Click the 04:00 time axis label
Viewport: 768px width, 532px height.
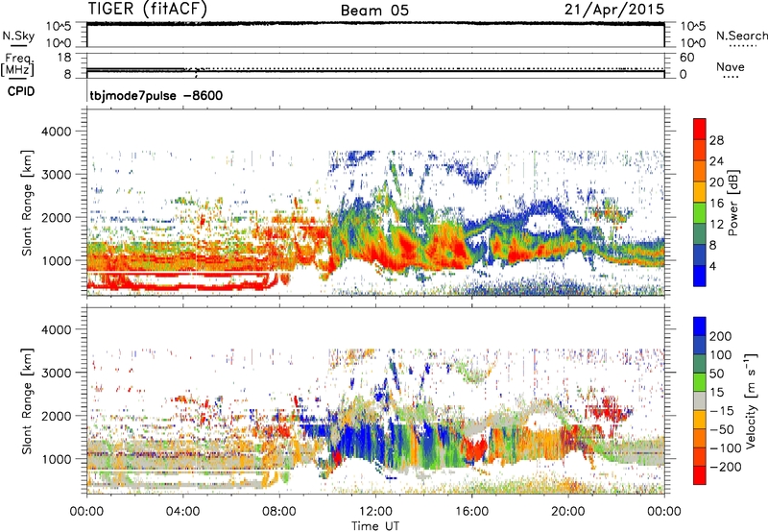coord(183,512)
